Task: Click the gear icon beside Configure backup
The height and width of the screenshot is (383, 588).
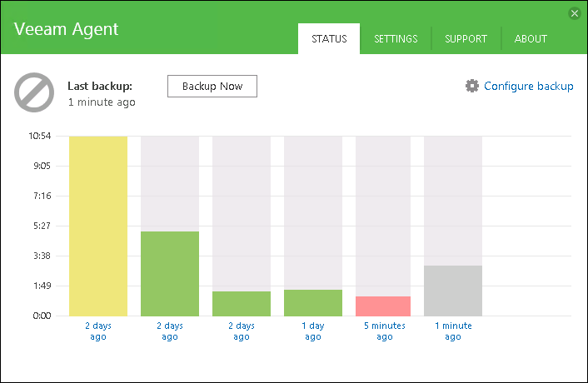Action: (472, 86)
